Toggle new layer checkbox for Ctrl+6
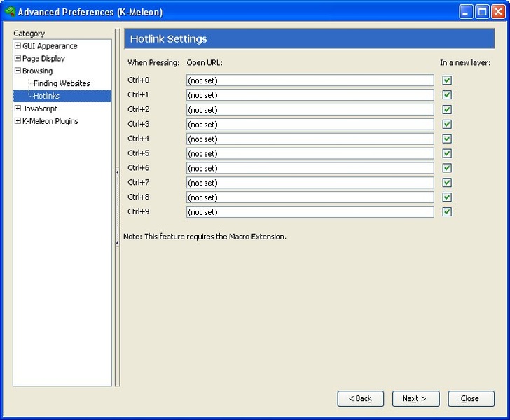This screenshot has height=420, width=510. pos(447,168)
